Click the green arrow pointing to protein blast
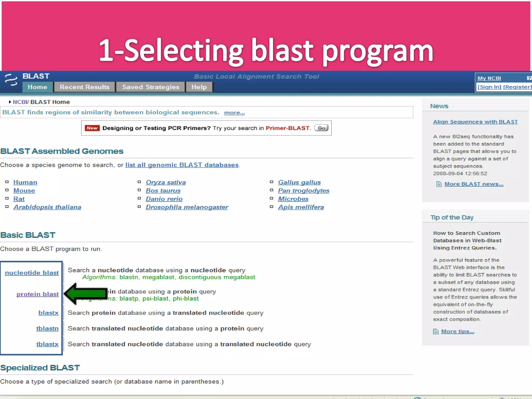The width and height of the screenshot is (532, 399). click(86, 294)
